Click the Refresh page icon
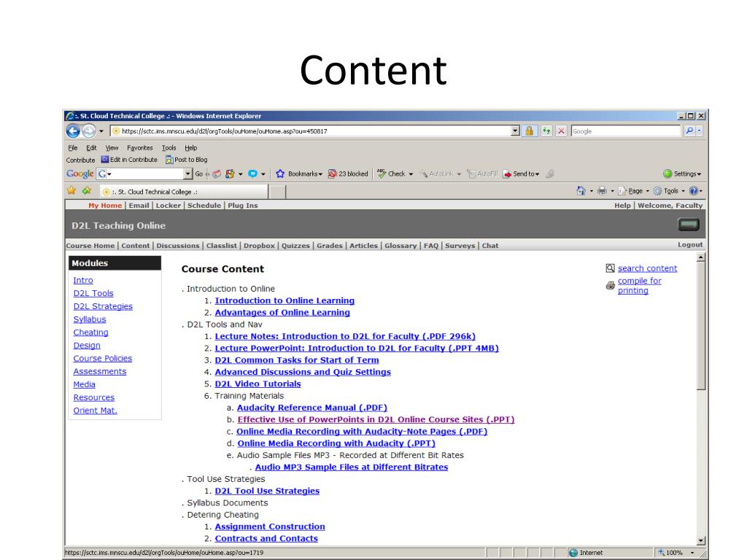Viewport: 747px width, 560px height. pyautogui.click(x=547, y=131)
